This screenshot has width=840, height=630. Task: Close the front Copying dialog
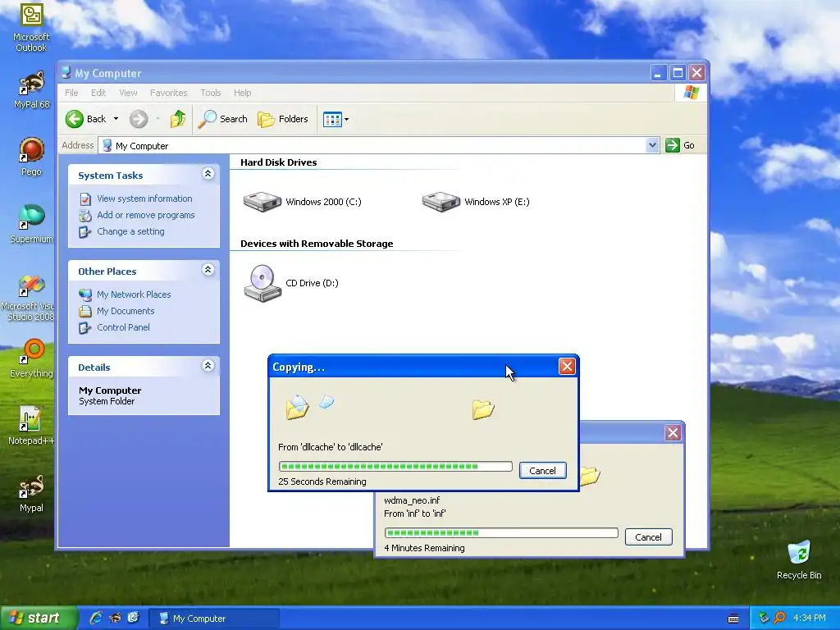pos(567,367)
